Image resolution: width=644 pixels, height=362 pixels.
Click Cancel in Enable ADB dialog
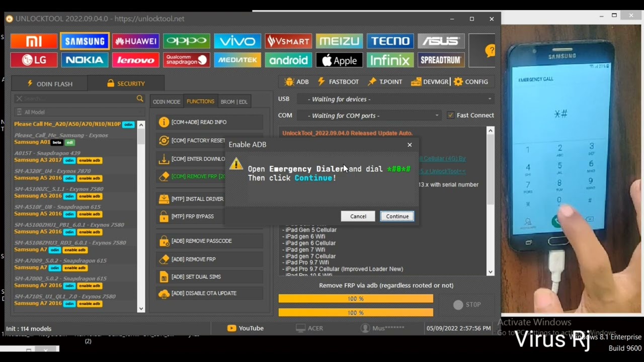[358, 216]
